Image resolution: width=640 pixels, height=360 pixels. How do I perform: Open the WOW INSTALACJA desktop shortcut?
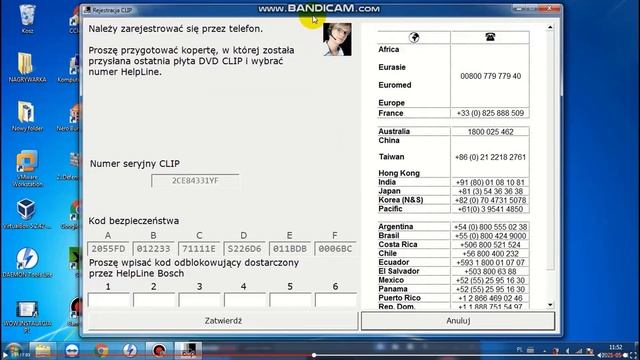(x=27, y=316)
